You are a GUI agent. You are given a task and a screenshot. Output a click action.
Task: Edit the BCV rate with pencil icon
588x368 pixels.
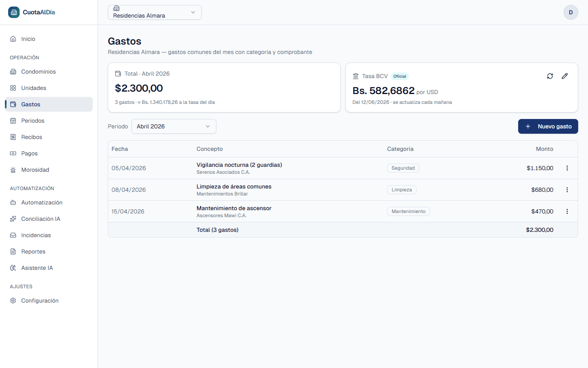click(565, 76)
